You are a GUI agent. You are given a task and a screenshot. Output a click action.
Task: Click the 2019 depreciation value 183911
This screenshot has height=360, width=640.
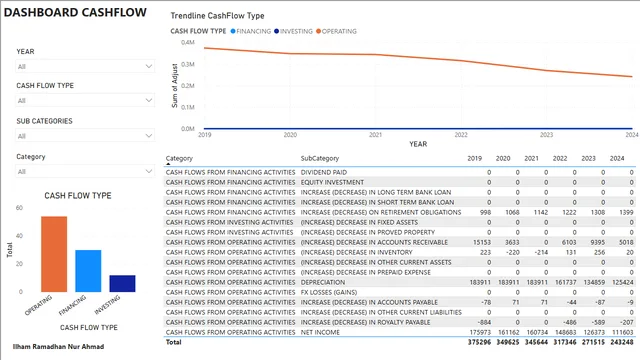tap(480, 282)
